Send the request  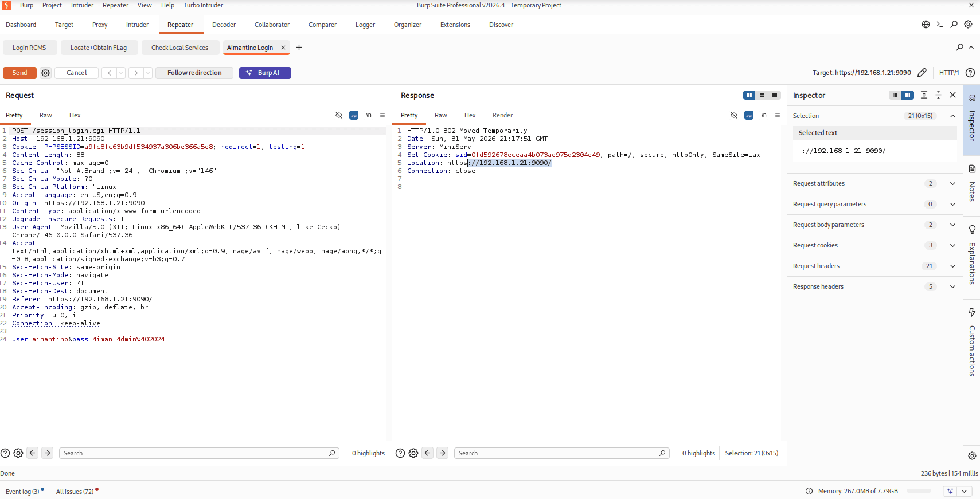(x=19, y=73)
